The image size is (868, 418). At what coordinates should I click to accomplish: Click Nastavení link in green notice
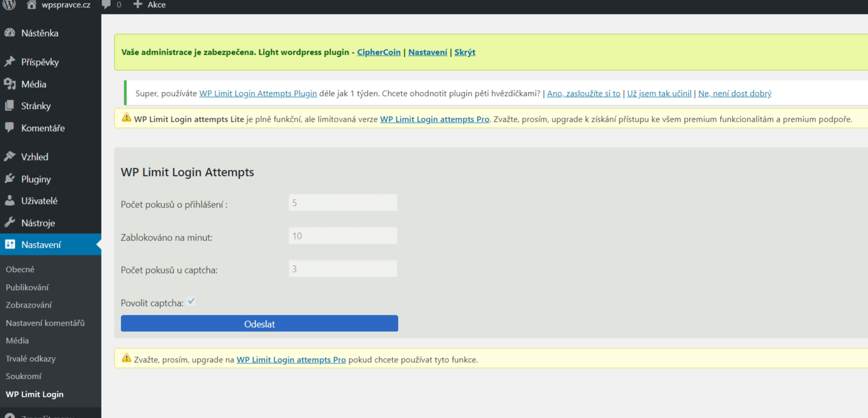click(x=428, y=52)
